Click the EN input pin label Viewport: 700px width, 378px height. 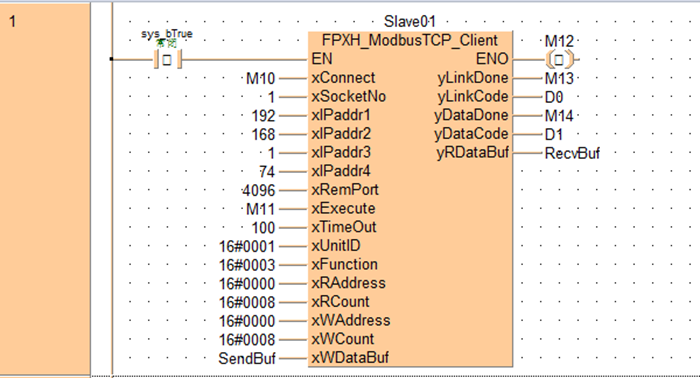[x=322, y=59]
